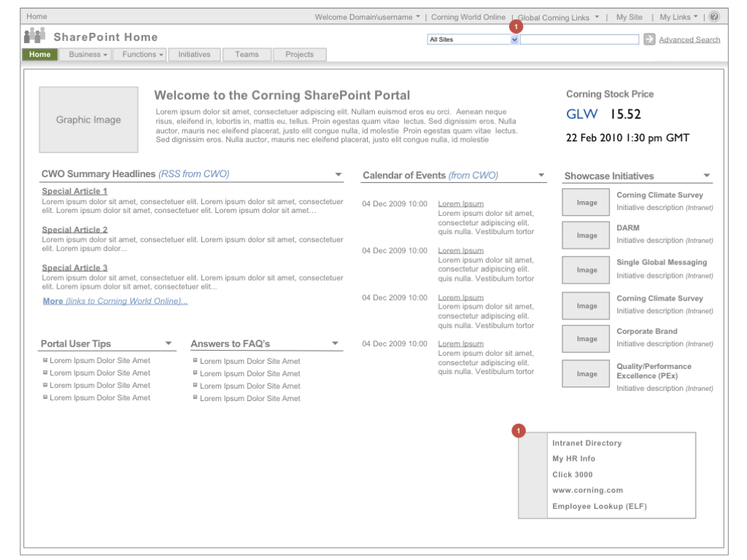Image resolution: width=747 pixels, height=560 pixels.
Task: Open the help question mark icon
Action: point(713,17)
